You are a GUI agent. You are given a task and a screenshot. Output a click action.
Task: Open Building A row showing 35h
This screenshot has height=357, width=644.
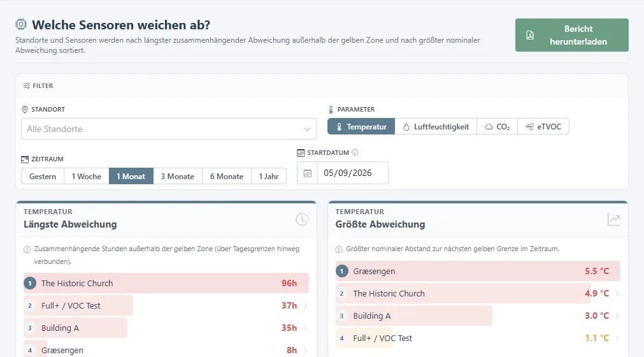coord(166,328)
